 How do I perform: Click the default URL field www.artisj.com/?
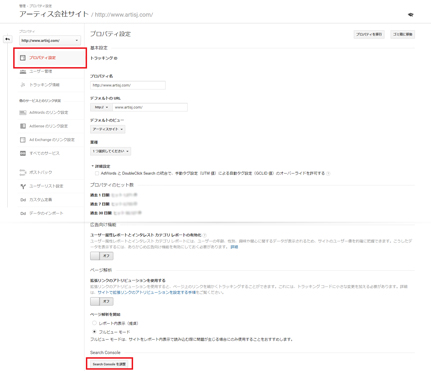click(150, 107)
